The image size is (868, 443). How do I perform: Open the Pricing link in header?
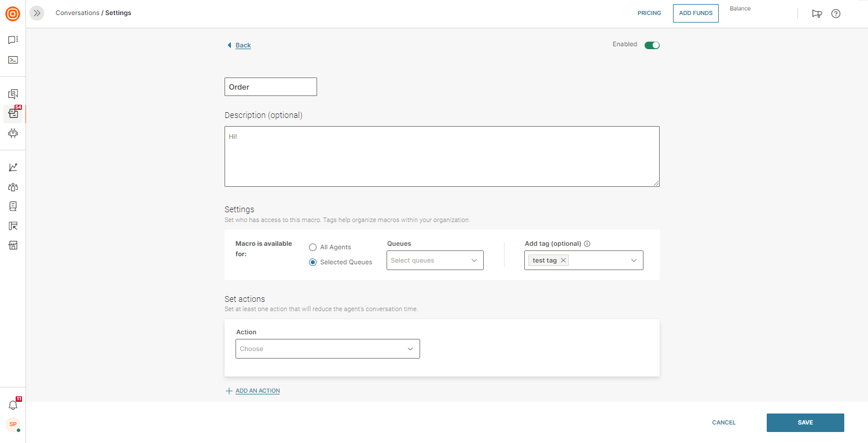(649, 13)
